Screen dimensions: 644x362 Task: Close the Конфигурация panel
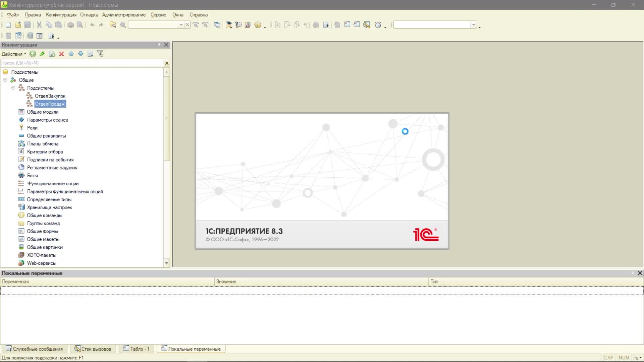166,45
